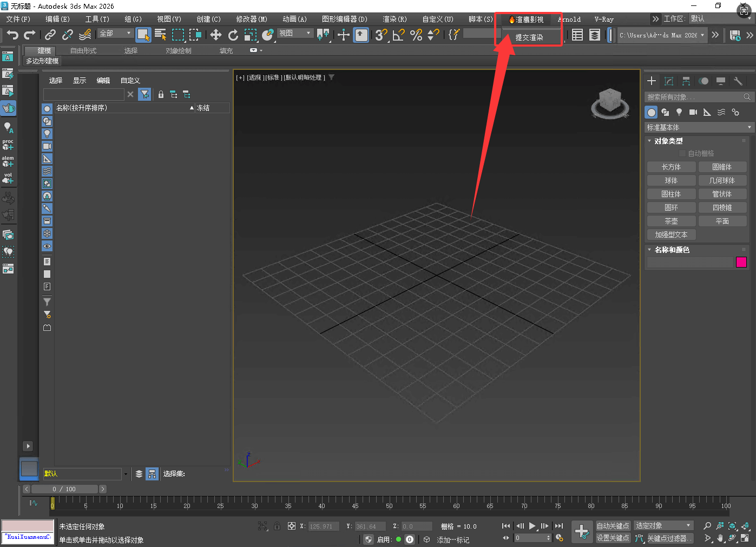Toggle the 自动关键点 auto key button
The height and width of the screenshot is (547, 756).
[x=613, y=526]
